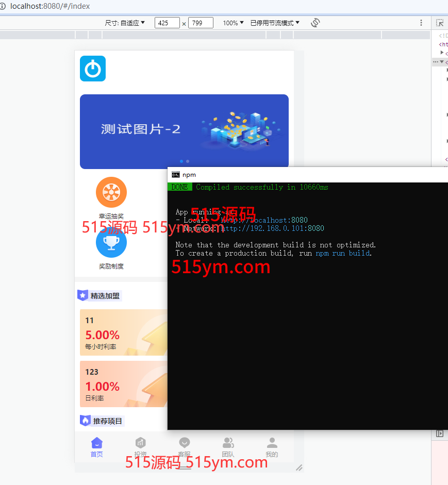Image resolution: width=448 pixels, height=485 pixels.
Task: Click the npm console window icon
Action: pos(176,175)
